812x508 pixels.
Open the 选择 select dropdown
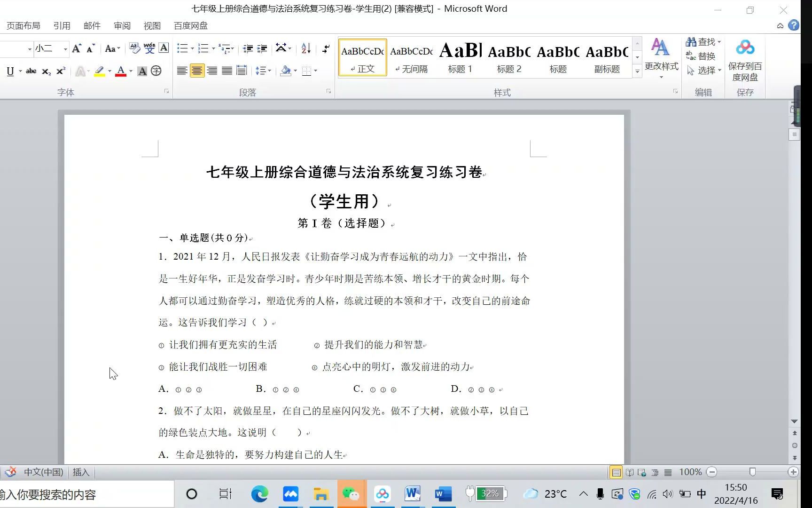point(703,70)
